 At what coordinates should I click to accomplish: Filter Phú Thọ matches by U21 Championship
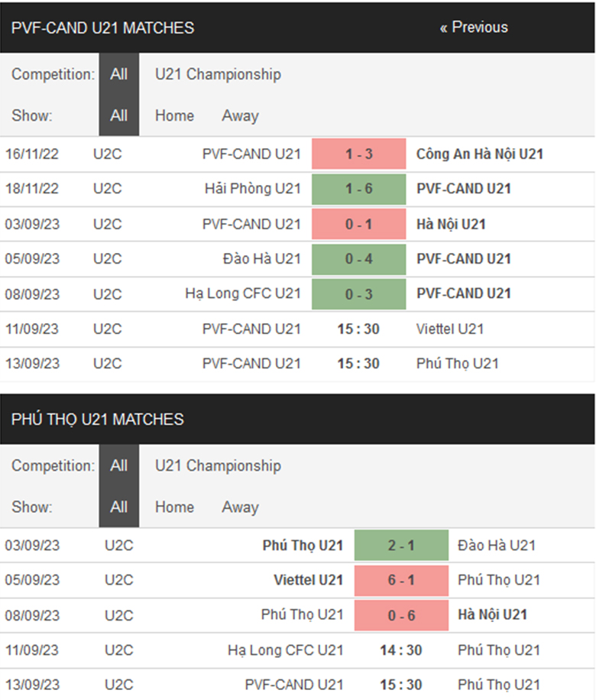(218, 465)
